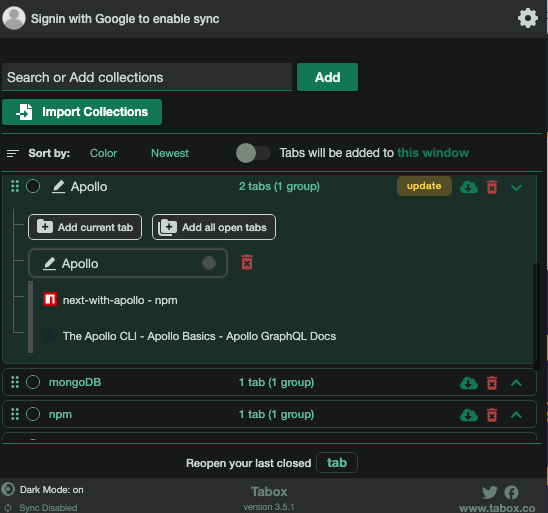The width and height of the screenshot is (548, 513).
Task: Open Tabox Facebook page icon
Action: 511,492
